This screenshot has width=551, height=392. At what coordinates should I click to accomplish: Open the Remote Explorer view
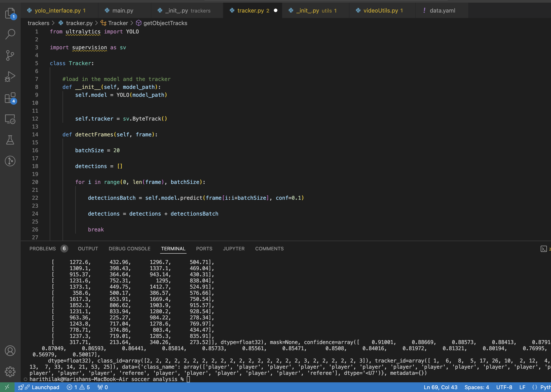(10, 119)
